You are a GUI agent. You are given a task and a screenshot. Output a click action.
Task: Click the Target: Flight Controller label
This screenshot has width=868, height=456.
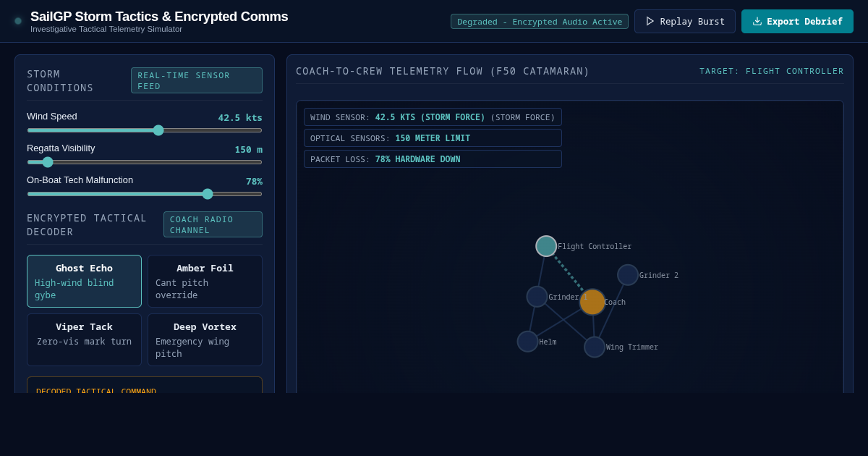coord(772,71)
